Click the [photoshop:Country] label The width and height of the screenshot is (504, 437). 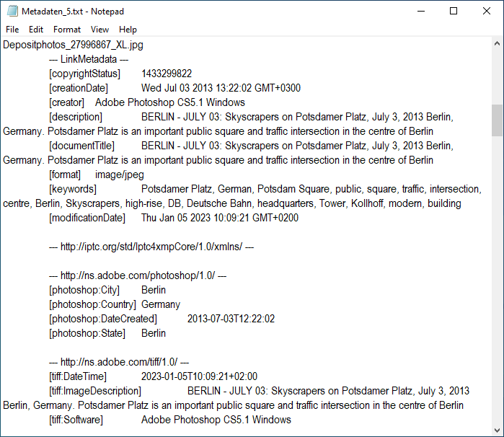click(x=92, y=304)
